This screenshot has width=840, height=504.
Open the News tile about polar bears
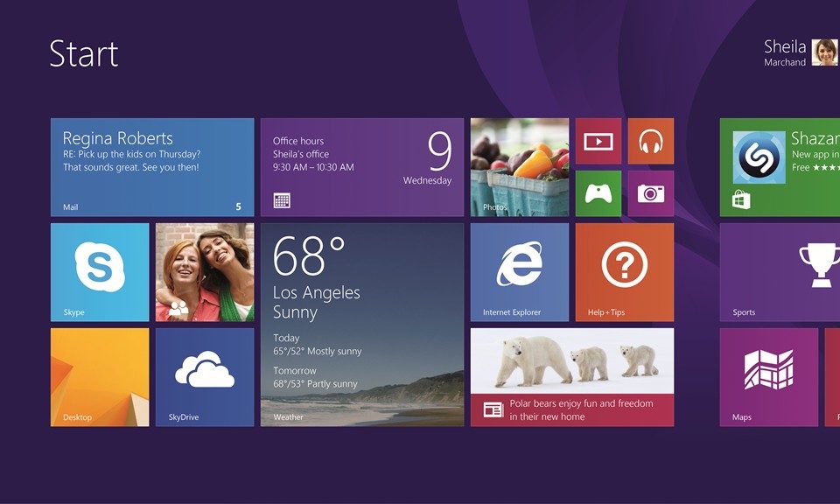point(572,377)
